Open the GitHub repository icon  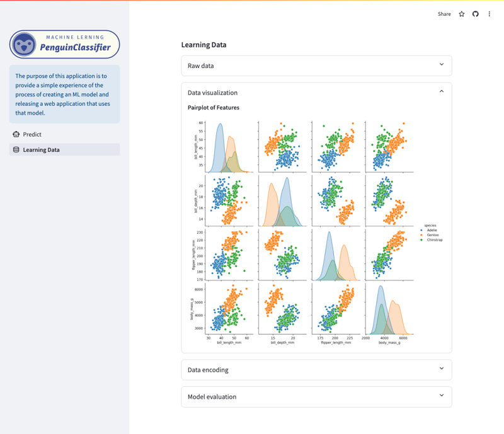(476, 14)
